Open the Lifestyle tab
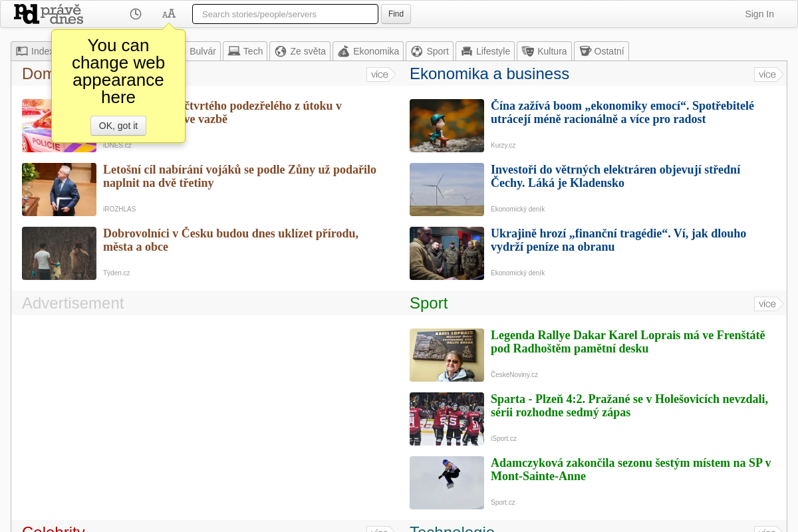 pos(485,51)
